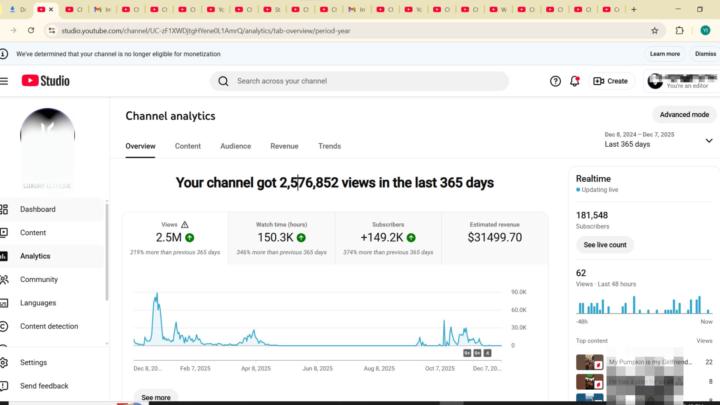Open the account avatar menu

coord(655,81)
